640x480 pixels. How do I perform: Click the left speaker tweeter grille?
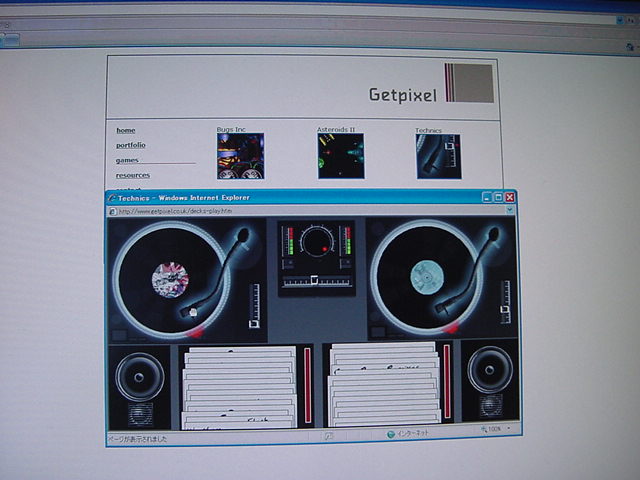[140, 414]
